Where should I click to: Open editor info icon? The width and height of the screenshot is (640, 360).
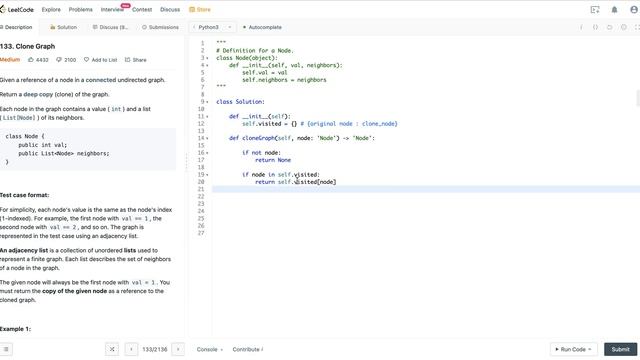click(x=581, y=27)
